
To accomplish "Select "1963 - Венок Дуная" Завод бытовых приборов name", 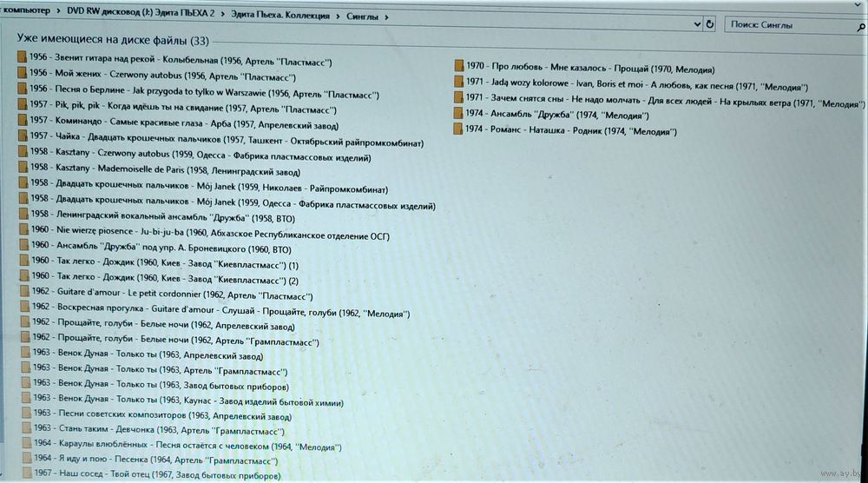I will coord(161,385).
